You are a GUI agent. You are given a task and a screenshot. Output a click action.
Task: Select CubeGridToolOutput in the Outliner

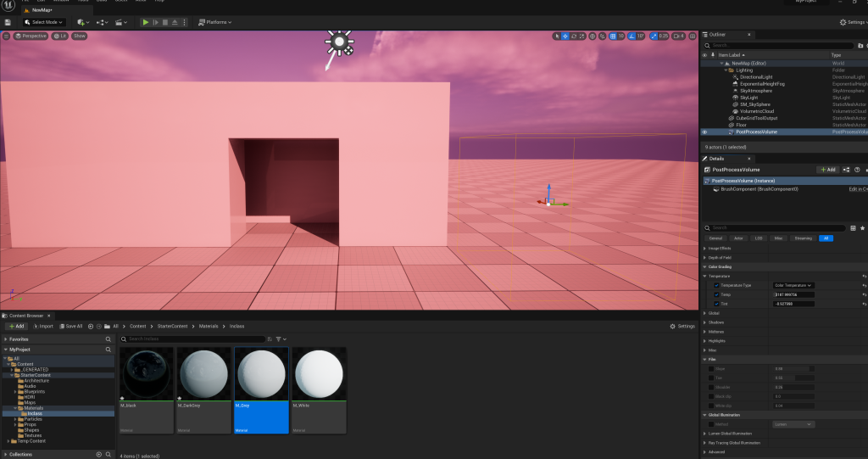[x=756, y=118]
